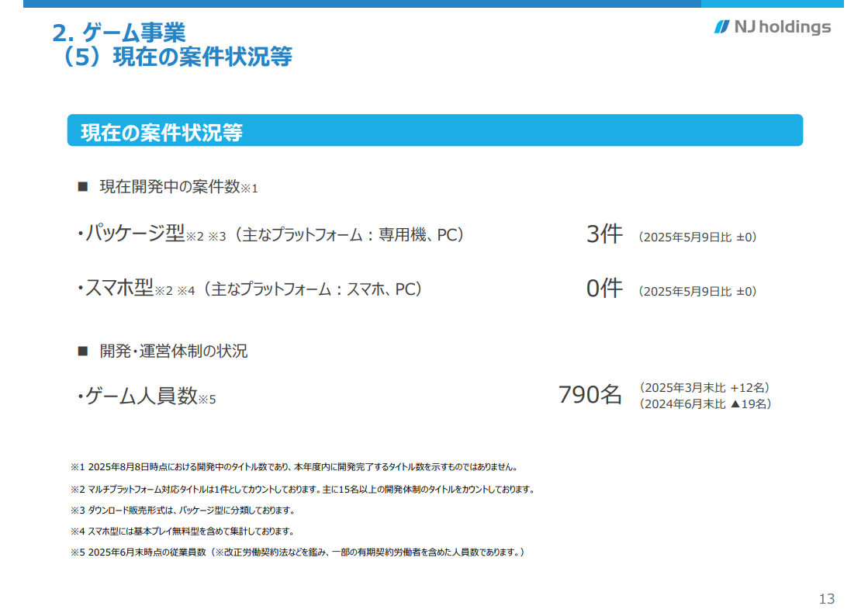Click the square bullet before 開発・運営体制の状況
868x613 pixels.
click(x=84, y=352)
